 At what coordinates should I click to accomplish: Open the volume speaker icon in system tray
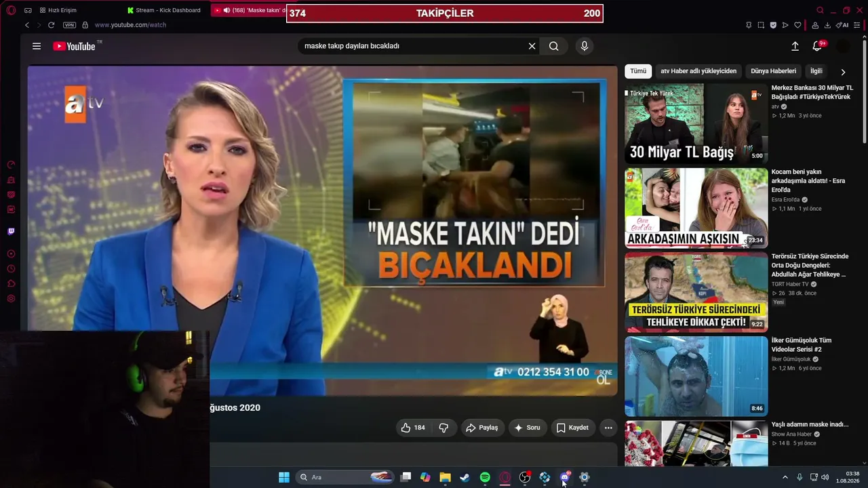point(825,477)
